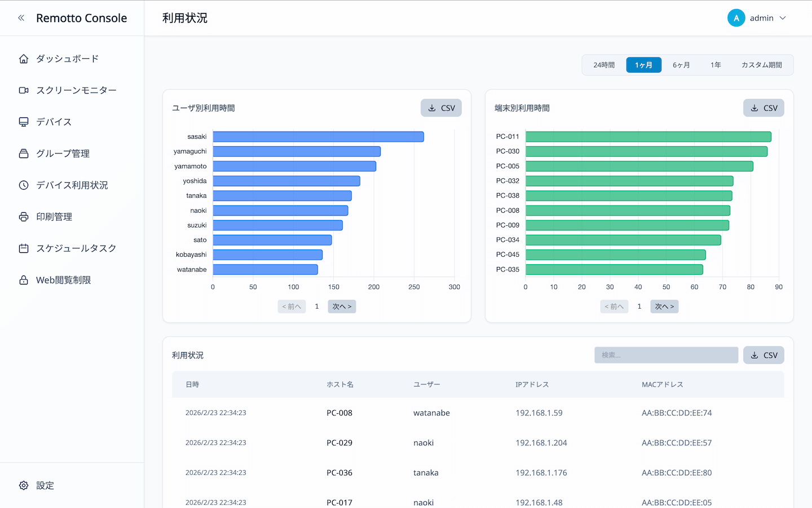Click デバイス利用状況 clock icon
The image size is (812, 508).
24,185
